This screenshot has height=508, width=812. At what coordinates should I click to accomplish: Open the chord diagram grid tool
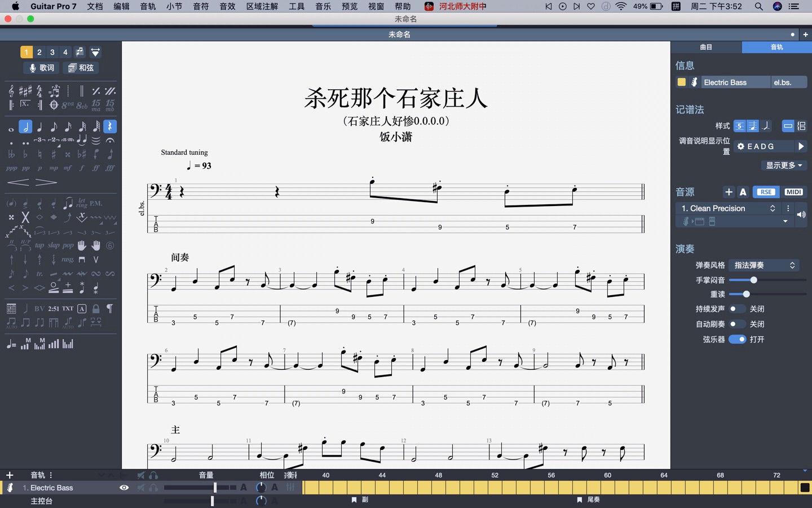[x=11, y=309]
